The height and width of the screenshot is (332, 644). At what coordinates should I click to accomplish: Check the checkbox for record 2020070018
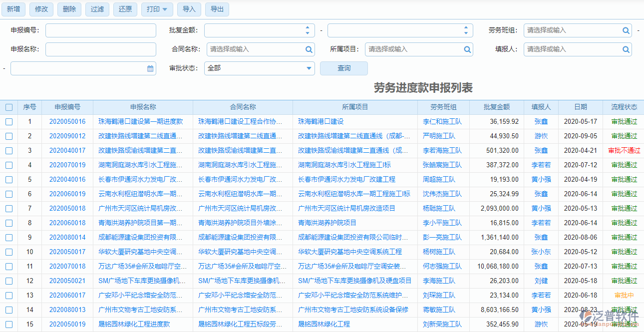tap(8, 266)
